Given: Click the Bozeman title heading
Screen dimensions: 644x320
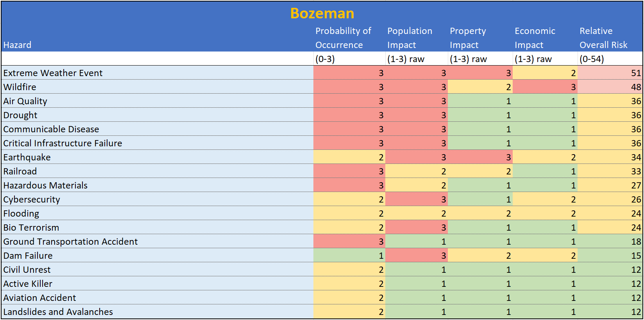Looking at the screenshot, I should point(322,14).
